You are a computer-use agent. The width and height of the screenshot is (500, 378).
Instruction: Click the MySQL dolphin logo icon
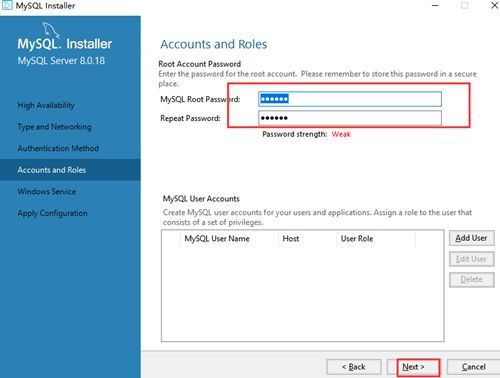point(51,30)
